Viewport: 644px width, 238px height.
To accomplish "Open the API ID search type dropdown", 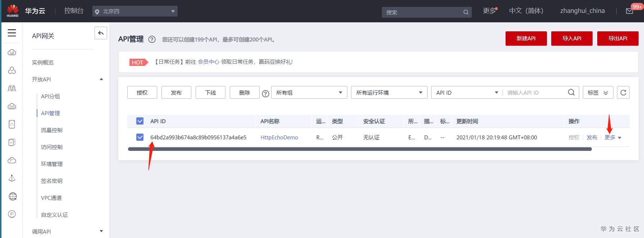I will tap(467, 93).
